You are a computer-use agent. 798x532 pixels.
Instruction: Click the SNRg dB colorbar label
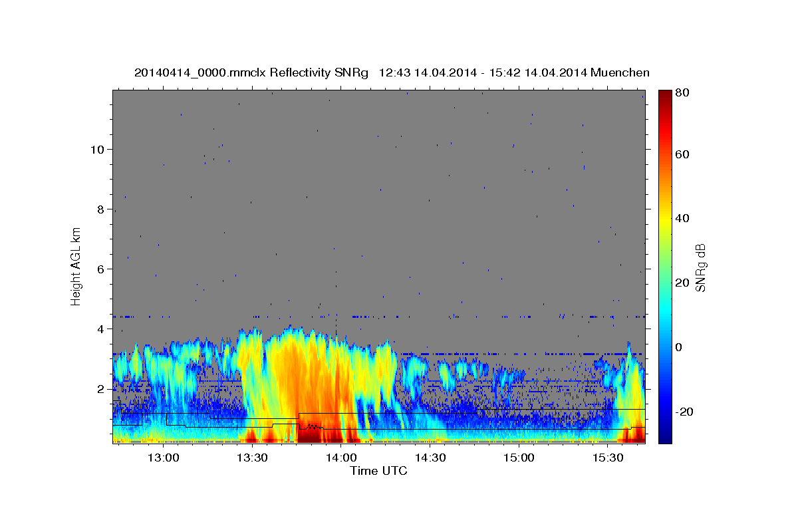coord(700,267)
